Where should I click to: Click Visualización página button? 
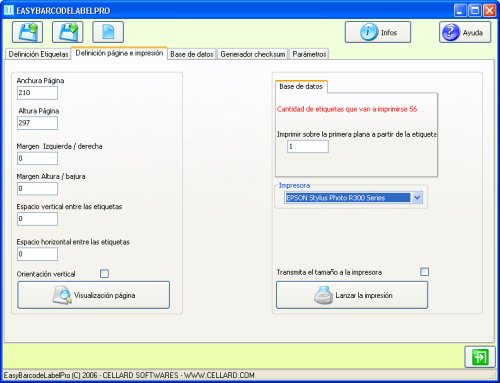(x=93, y=295)
